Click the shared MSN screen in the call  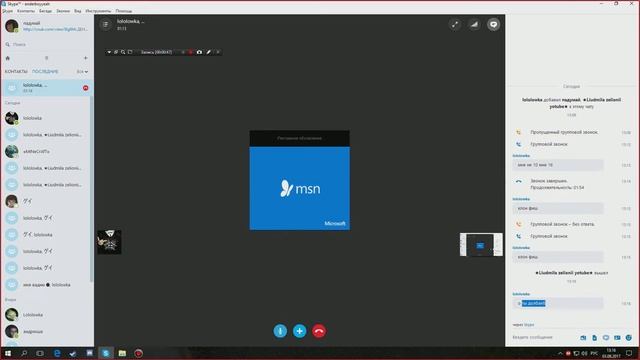[300, 180]
